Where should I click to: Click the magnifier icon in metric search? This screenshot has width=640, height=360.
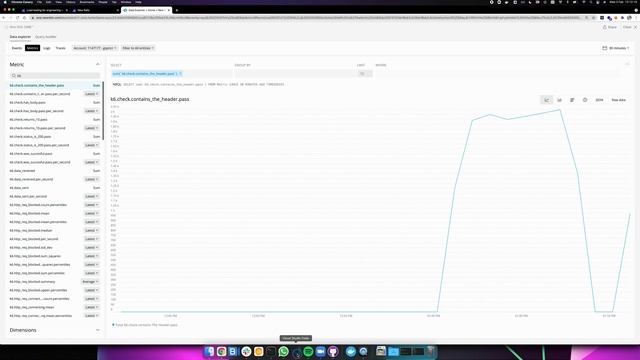click(x=14, y=76)
